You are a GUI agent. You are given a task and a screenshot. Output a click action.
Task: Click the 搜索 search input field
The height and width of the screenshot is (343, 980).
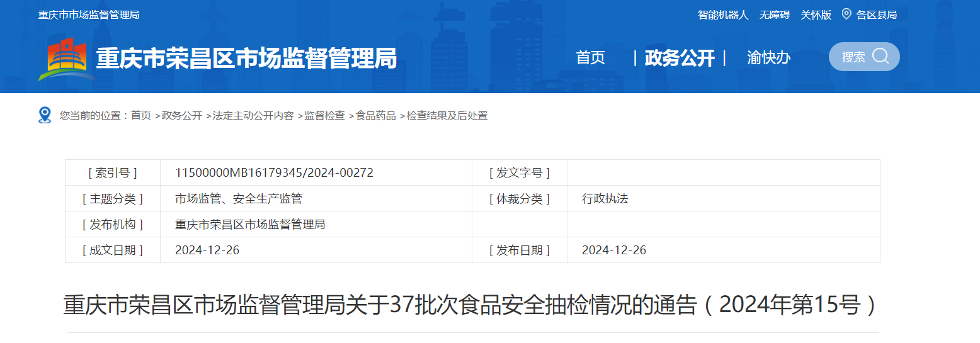[864, 57]
